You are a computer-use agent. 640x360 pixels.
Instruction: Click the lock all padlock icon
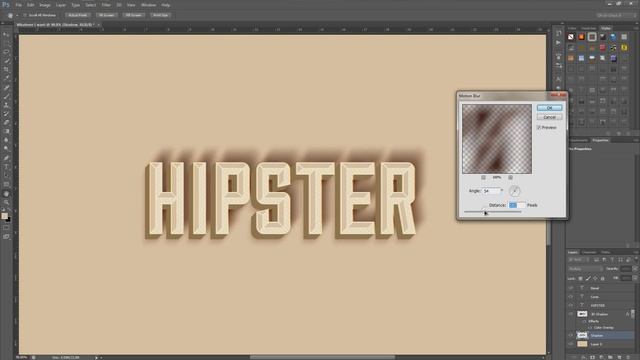pos(602,278)
